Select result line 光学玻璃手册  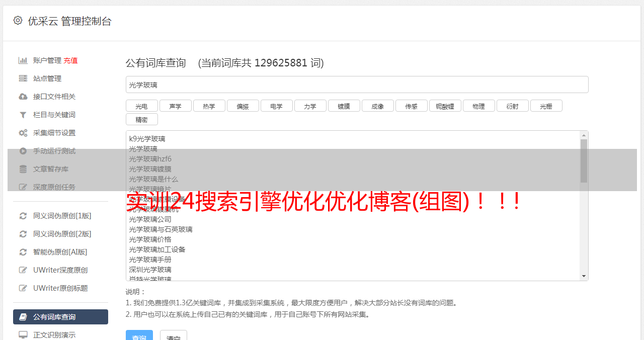[150, 260]
